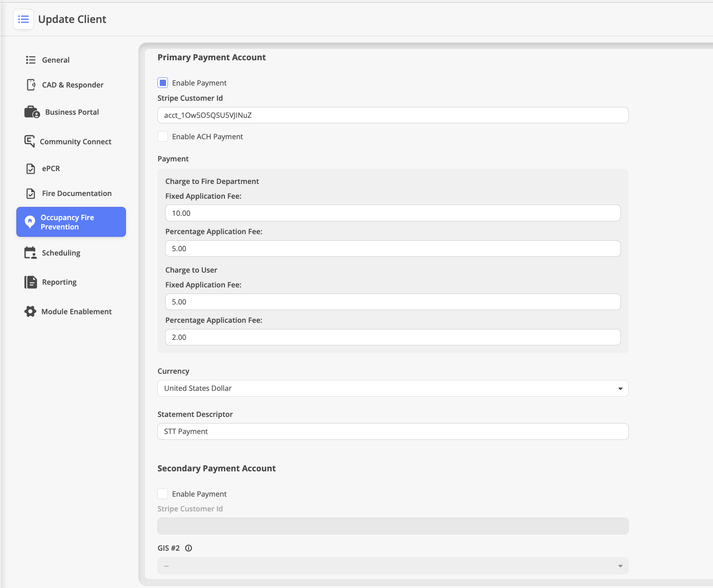Focus Fire Department Fixed Application Fee field
Image resolution: width=713 pixels, height=588 pixels.
pos(393,213)
